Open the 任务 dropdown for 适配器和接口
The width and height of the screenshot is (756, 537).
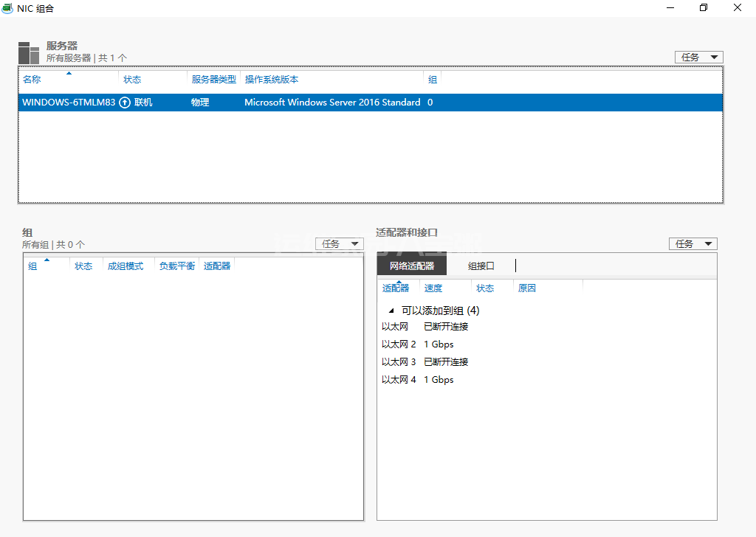[693, 243]
